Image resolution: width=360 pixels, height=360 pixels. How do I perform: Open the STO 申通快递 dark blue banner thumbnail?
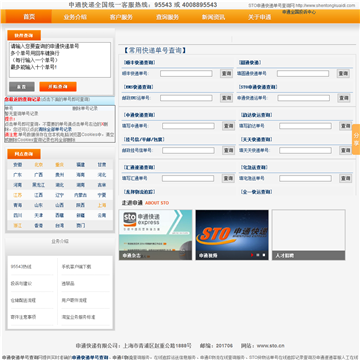(x=232, y=235)
